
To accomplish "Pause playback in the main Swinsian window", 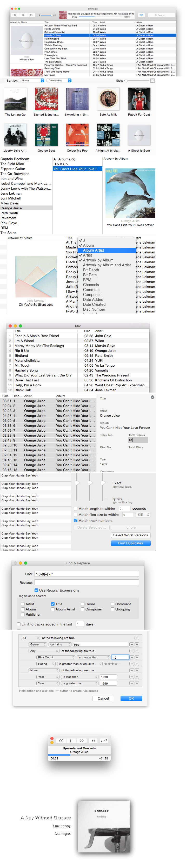I will [23, 15].
